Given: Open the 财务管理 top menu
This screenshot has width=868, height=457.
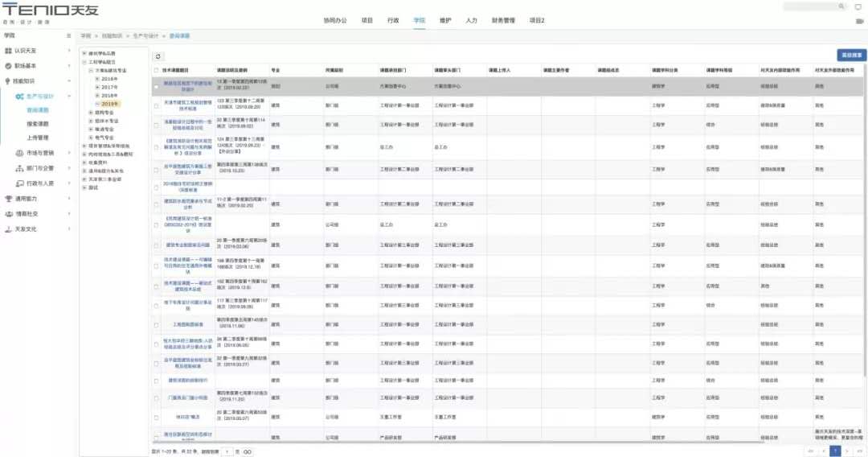Looking at the screenshot, I should pos(503,20).
